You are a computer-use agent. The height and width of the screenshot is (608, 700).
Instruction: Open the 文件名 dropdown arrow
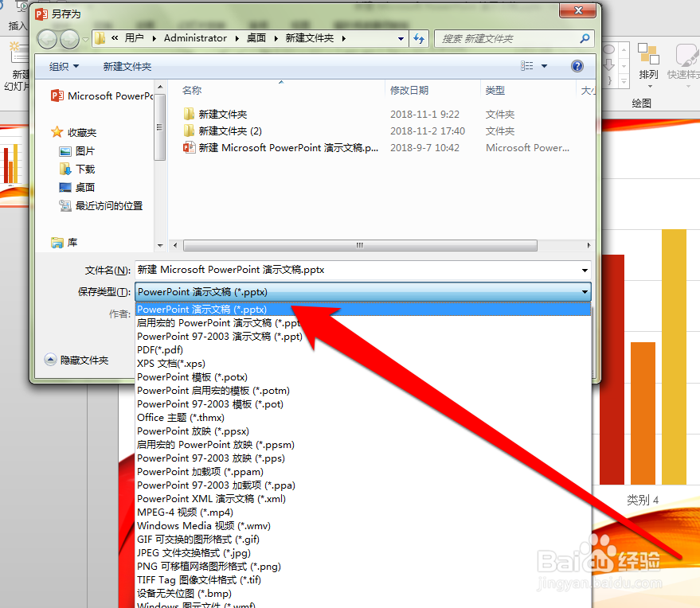585,271
